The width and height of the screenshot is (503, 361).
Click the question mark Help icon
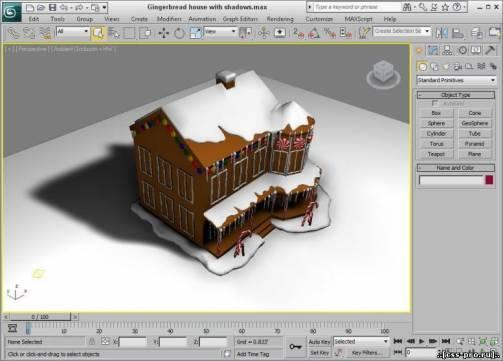click(x=457, y=7)
